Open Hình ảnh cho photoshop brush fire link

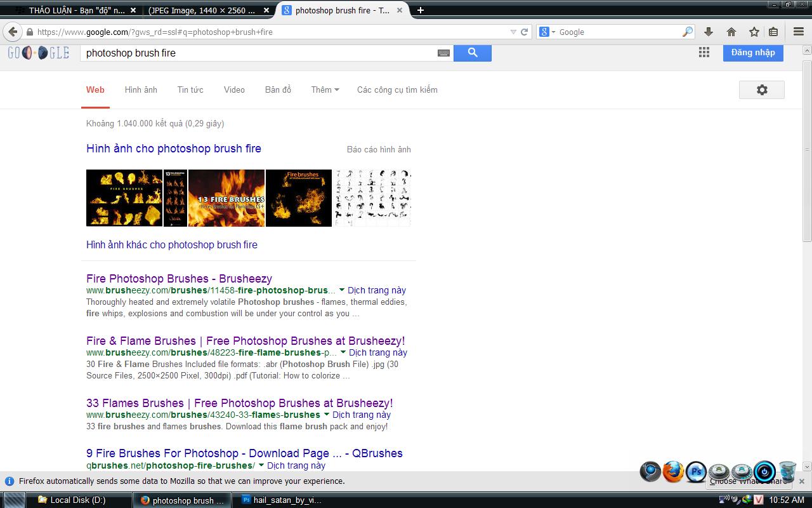[174, 149]
